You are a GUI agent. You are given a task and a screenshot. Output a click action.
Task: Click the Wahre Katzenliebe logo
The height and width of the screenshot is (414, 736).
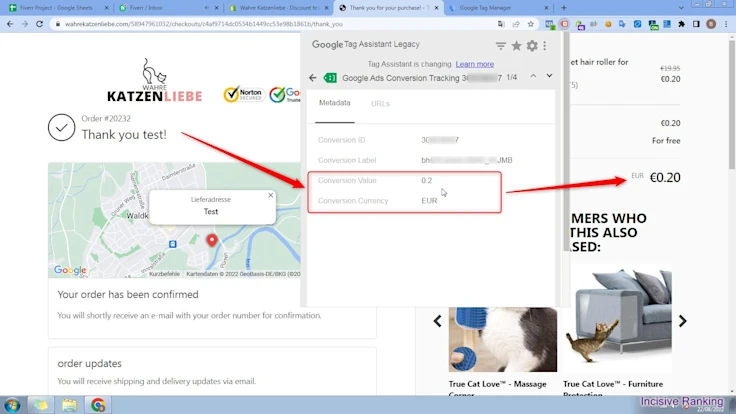click(x=154, y=80)
